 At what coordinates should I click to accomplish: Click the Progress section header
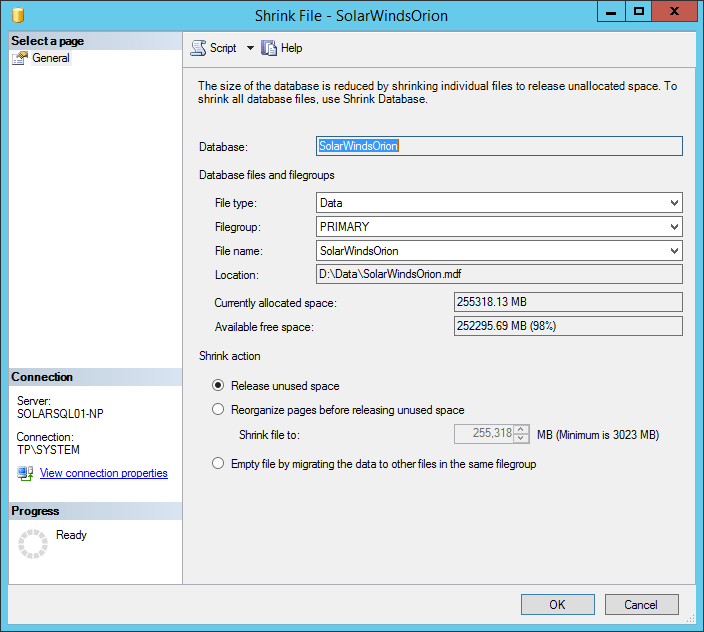tap(95, 511)
